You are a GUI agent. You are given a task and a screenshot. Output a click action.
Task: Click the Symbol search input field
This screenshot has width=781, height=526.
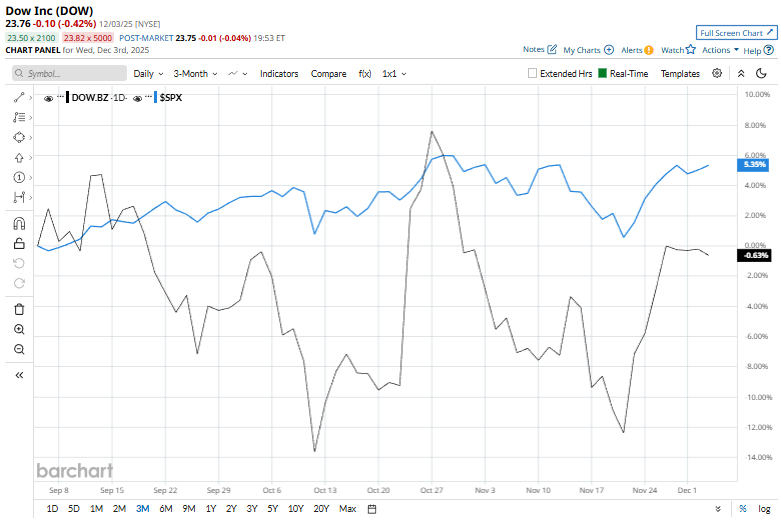(x=69, y=73)
